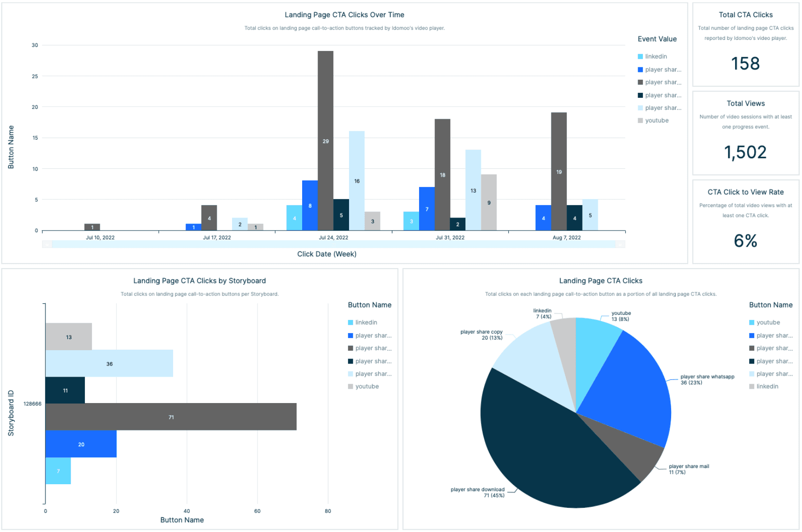Click the Landing Page CTA Clicks Over Time title
Viewport: 802px width, 532px height.
344,15
